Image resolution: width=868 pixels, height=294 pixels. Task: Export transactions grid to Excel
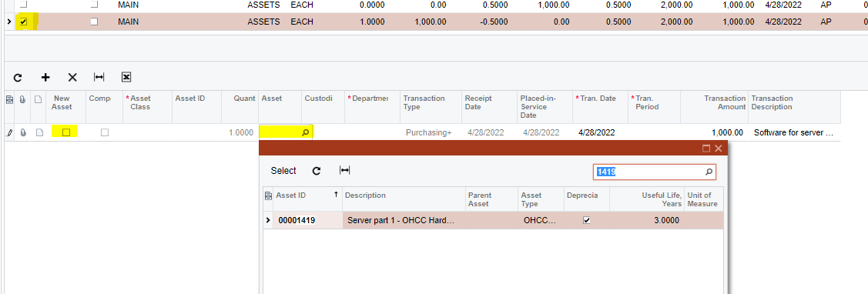click(126, 78)
